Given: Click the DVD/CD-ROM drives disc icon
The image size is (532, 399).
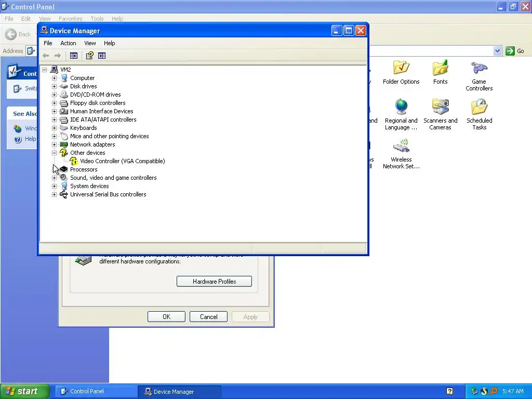Looking at the screenshot, I should (x=64, y=95).
